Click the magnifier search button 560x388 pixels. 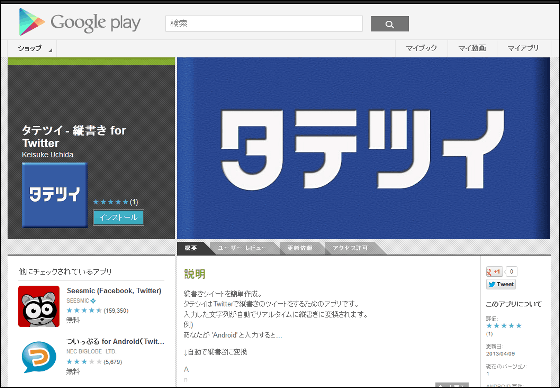coord(390,24)
